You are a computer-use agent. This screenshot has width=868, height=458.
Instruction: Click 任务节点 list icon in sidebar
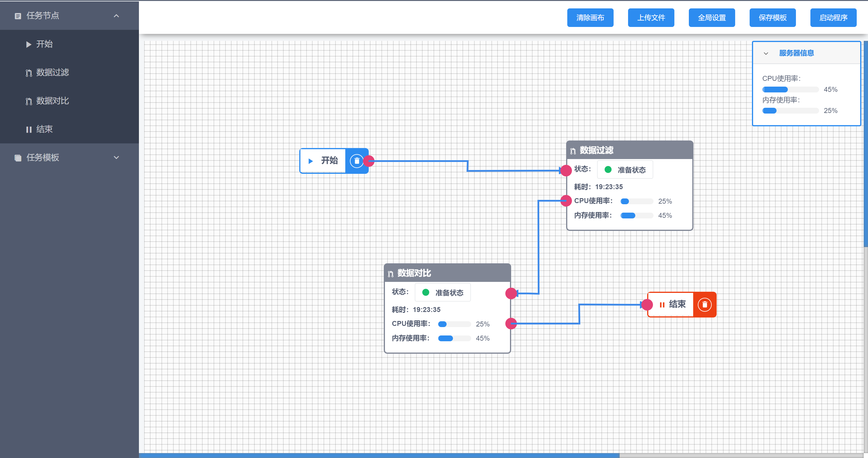point(18,16)
